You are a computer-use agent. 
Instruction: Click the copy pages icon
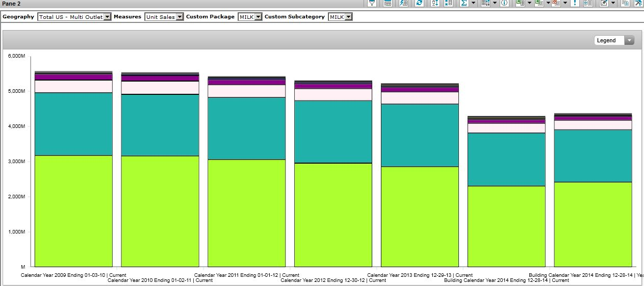pyautogui.click(x=625, y=3)
